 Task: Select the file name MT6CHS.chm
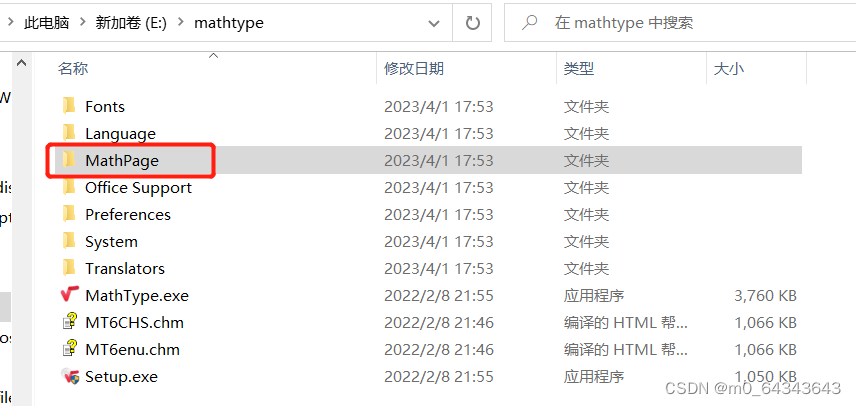pyautogui.click(x=134, y=323)
